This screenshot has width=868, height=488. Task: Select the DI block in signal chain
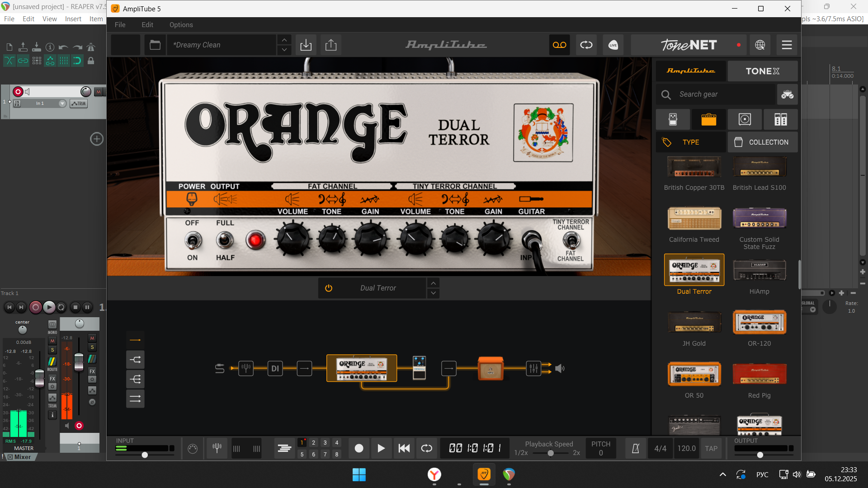pos(275,369)
